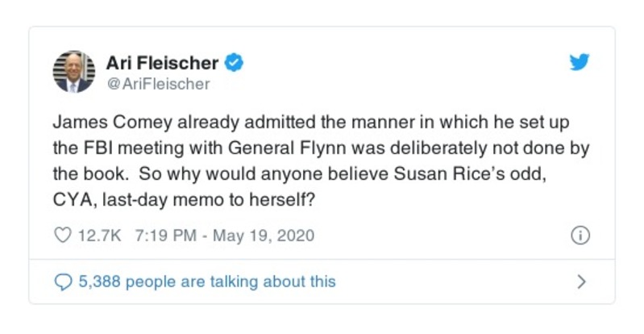Viewport: 644px width, 334px height.
Task: Open the 7:19 PM timestamp link
Action: (x=164, y=236)
